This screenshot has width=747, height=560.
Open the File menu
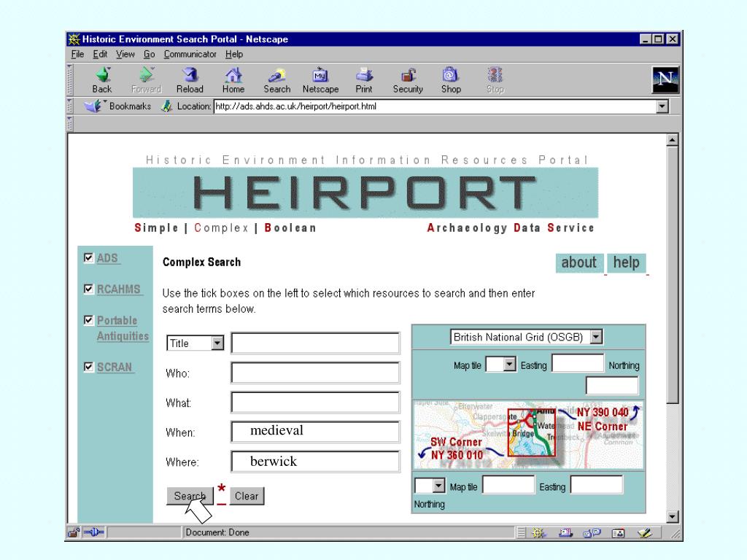tap(77, 54)
